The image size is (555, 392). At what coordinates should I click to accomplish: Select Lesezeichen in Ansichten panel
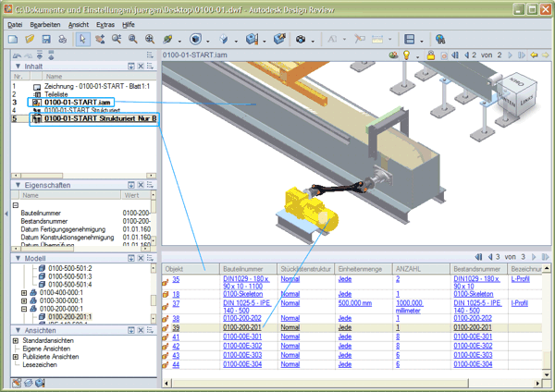point(40,365)
